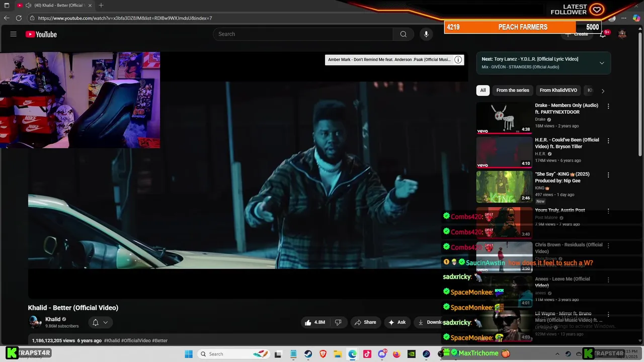
Task: Click the Ask button
Action: pyautogui.click(x=397, y=322)
